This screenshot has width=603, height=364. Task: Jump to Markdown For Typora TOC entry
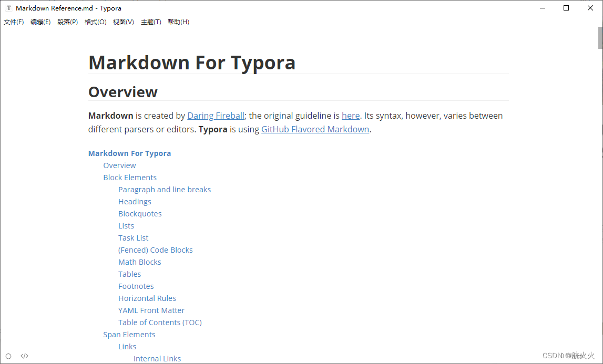pos(130,153)
